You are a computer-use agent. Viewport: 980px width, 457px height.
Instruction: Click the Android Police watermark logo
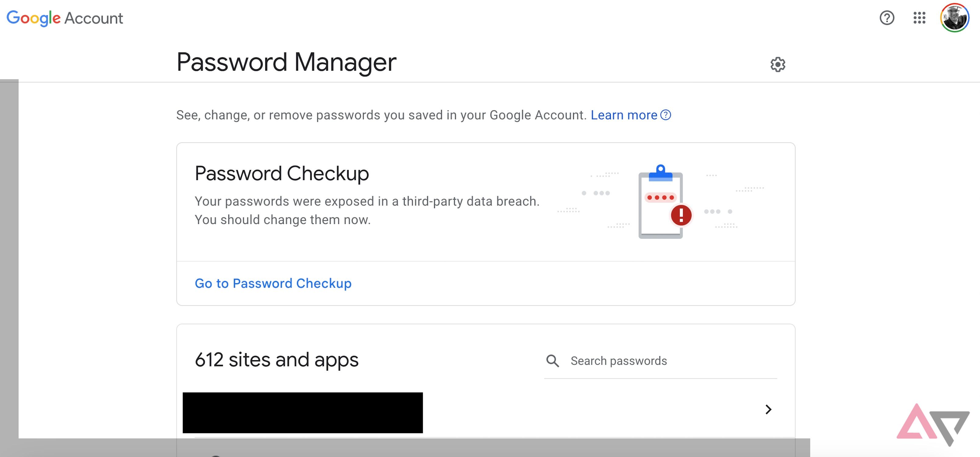coord(933,424)
